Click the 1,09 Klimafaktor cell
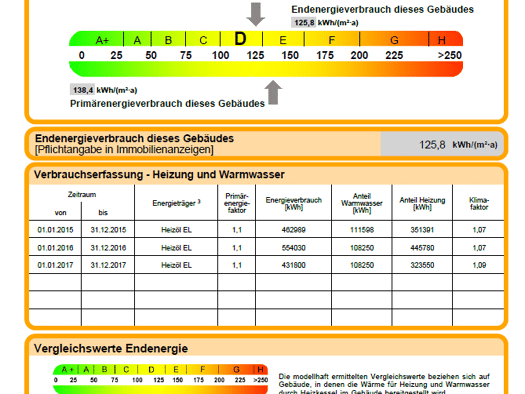Image resolution: width=525 pixels, height=394 pixels. [x=479, y=265]
